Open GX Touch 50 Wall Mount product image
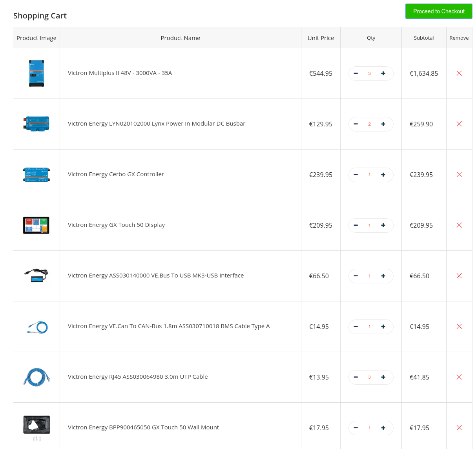 (36, 428)
